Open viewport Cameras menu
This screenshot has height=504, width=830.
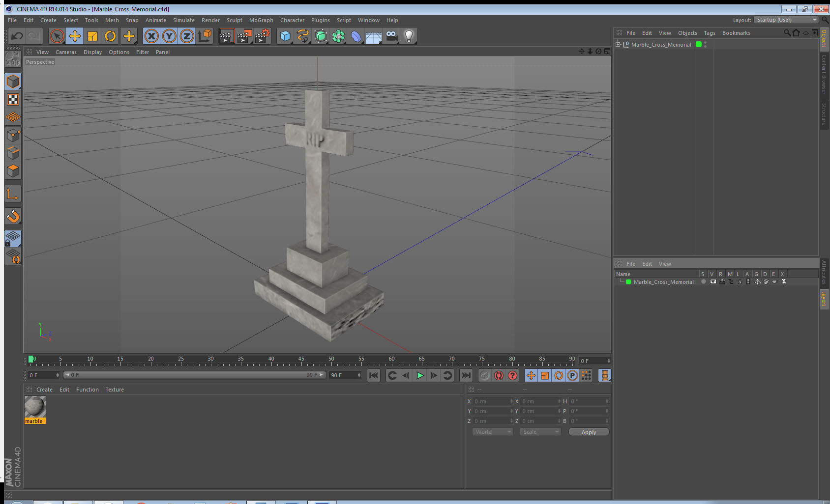pos(66,52)
